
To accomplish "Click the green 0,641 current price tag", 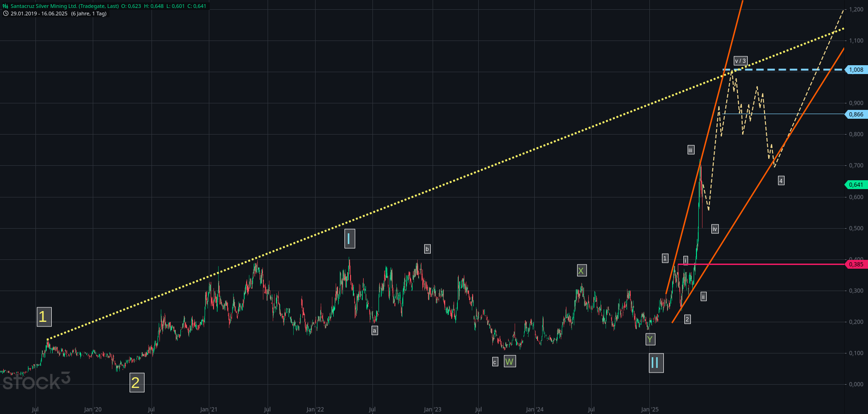I will (856, 185).
